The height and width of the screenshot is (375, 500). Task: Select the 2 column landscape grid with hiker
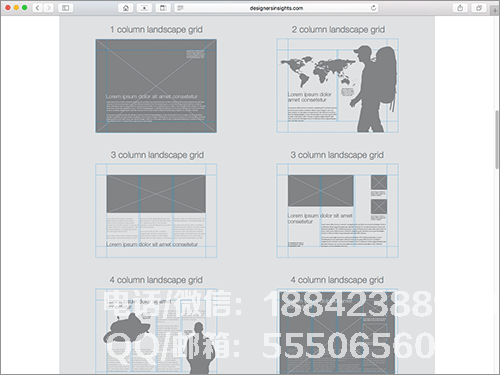[337, 86]
